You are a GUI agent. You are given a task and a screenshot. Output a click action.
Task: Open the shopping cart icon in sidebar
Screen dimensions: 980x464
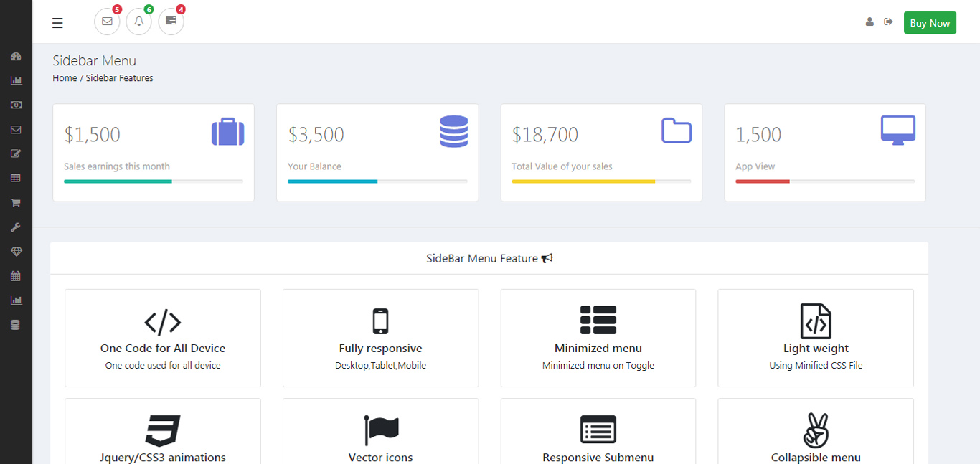[16, 203]
